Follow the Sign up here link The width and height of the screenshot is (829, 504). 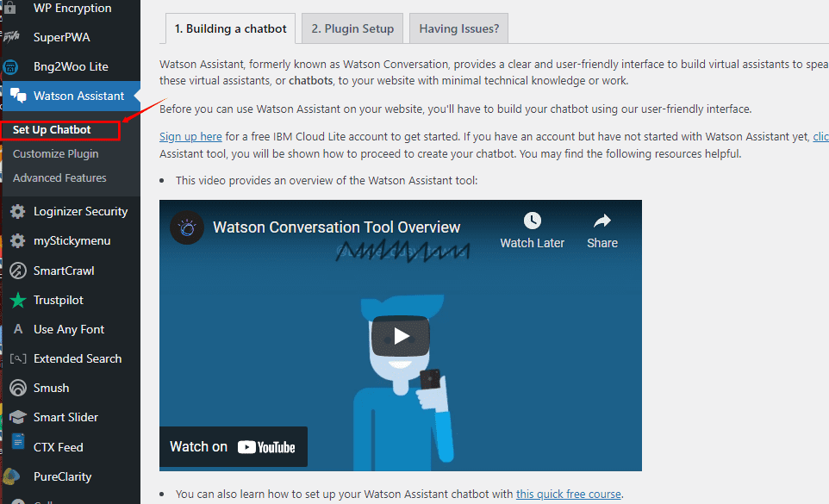point(190,137)
